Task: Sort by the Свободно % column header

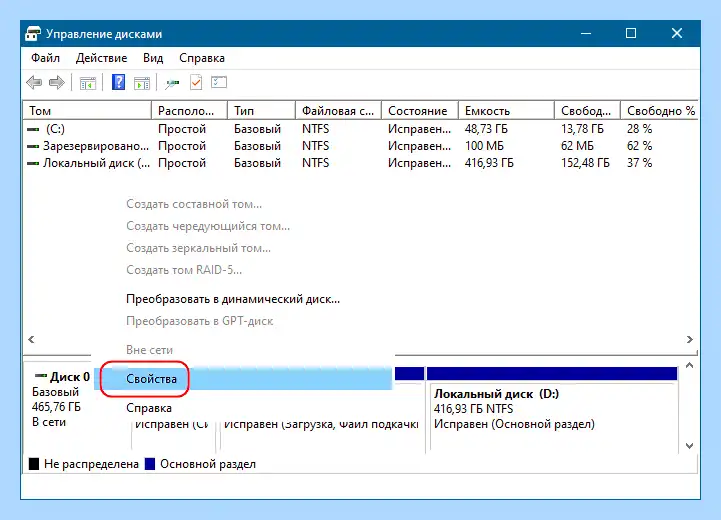Action: (659, 111)
